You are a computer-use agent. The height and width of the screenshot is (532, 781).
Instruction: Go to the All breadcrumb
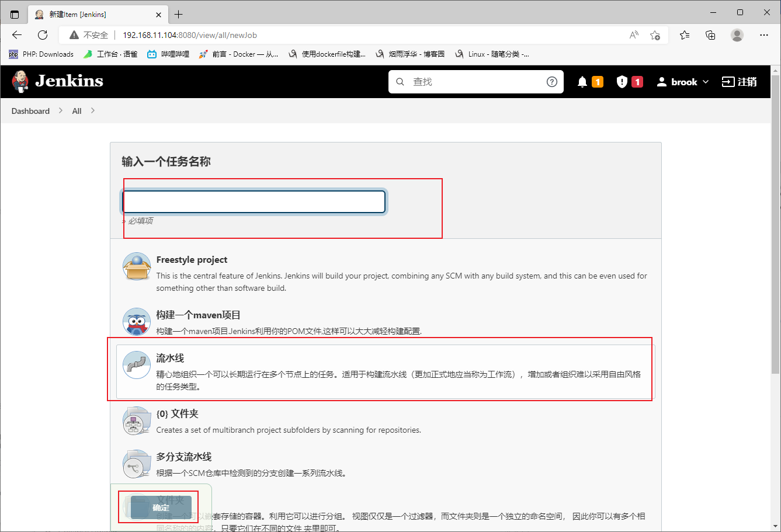coord(77,111)
